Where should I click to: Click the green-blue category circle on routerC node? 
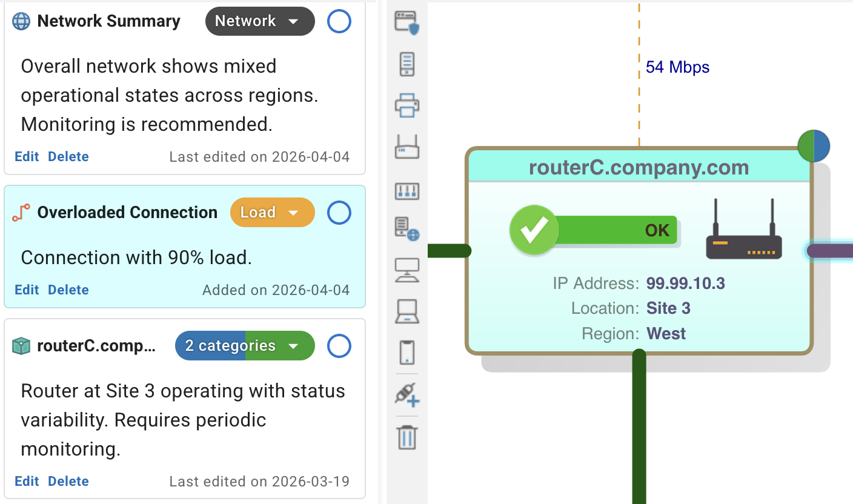814,146
